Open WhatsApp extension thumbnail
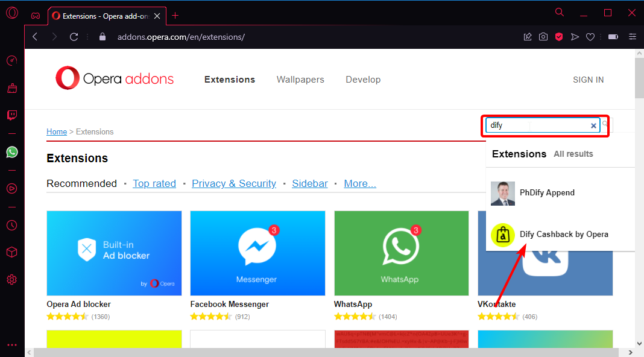This screenshot has height=357, width=644. pos(401,253)
